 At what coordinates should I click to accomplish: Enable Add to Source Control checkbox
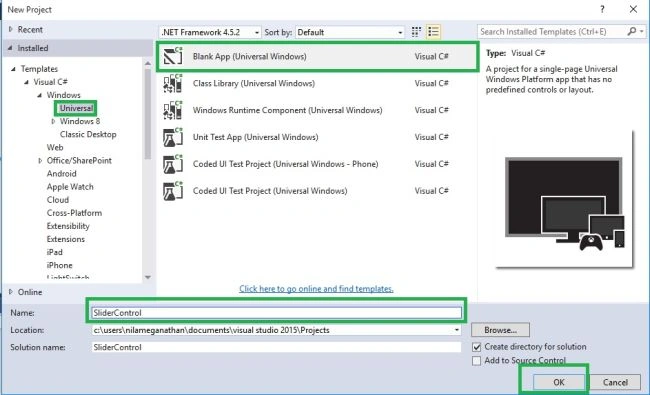[x=477, y=361]
